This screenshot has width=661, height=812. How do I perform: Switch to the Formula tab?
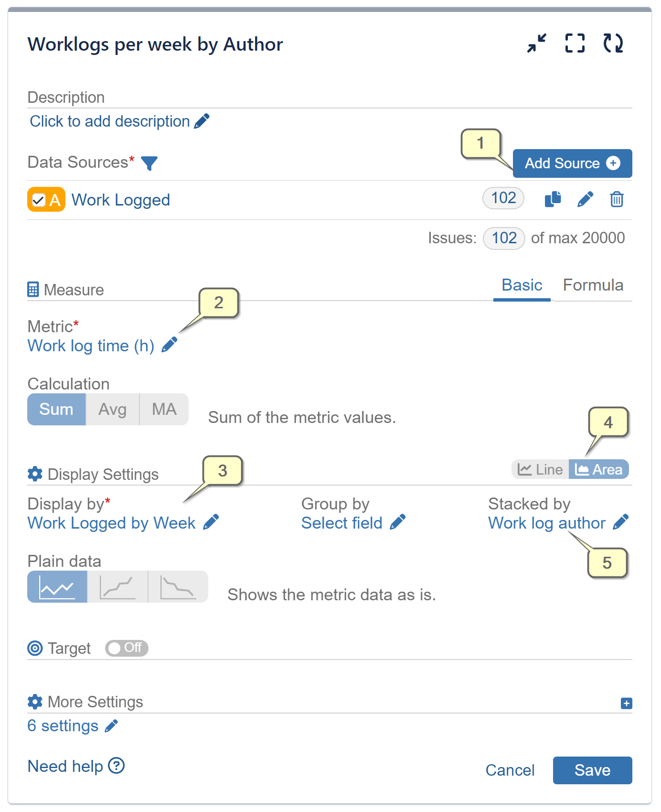(x=593, y=285)
